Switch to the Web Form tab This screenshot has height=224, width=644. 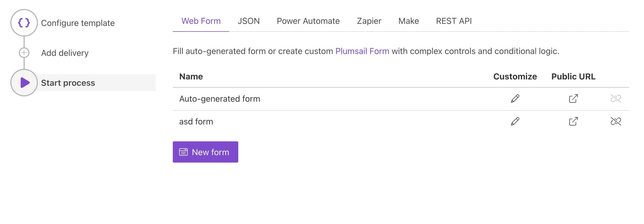201,21
